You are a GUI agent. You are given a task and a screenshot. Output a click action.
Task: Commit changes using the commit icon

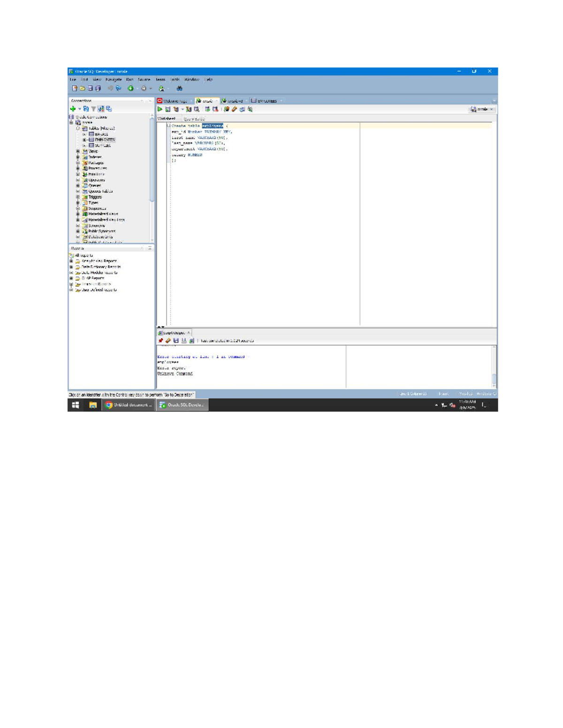(206, 109)
